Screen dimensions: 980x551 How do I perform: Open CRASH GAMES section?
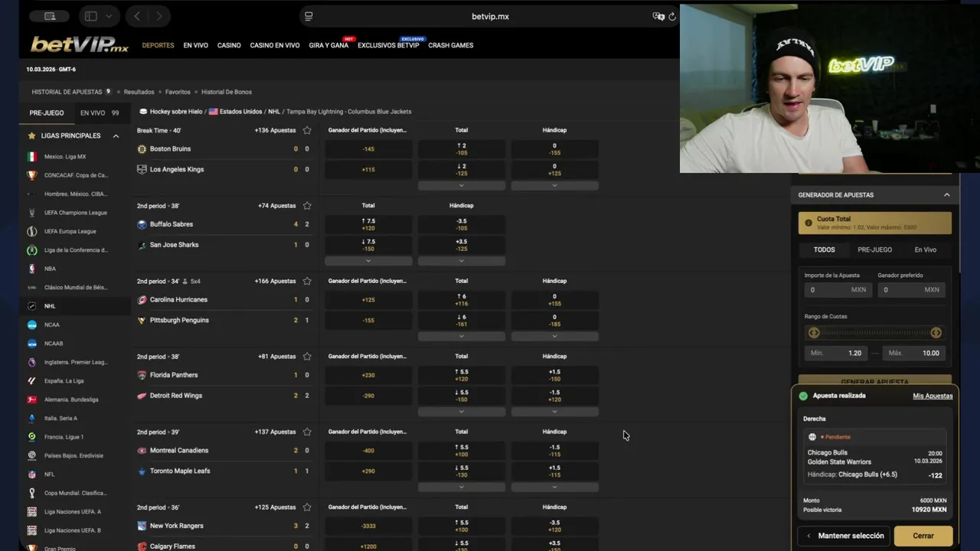450,45
